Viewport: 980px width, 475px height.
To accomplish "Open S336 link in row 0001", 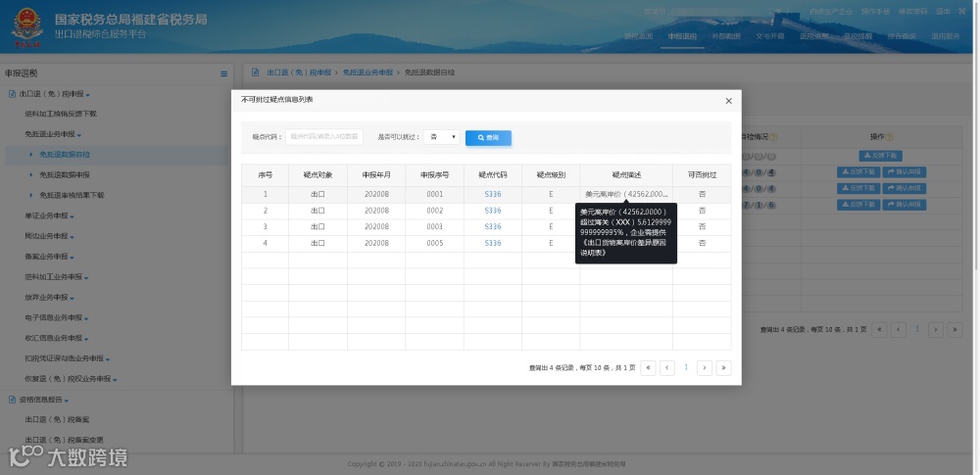I will point(493,194).
